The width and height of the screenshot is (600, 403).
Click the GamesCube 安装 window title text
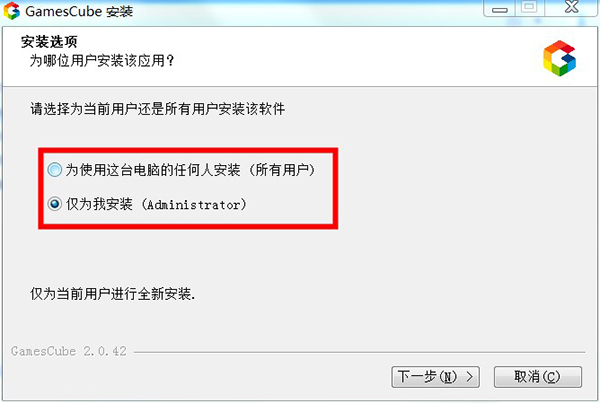pos(79,11)
